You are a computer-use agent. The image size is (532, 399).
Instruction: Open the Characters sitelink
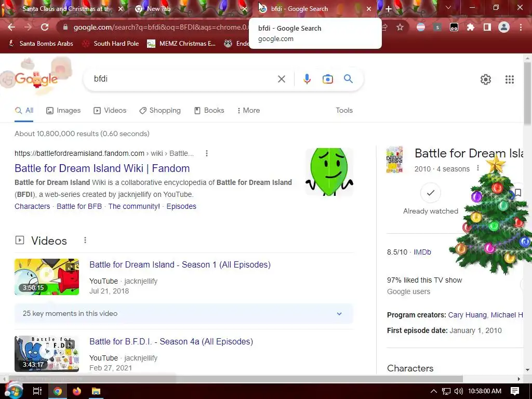tap(32, 206)
